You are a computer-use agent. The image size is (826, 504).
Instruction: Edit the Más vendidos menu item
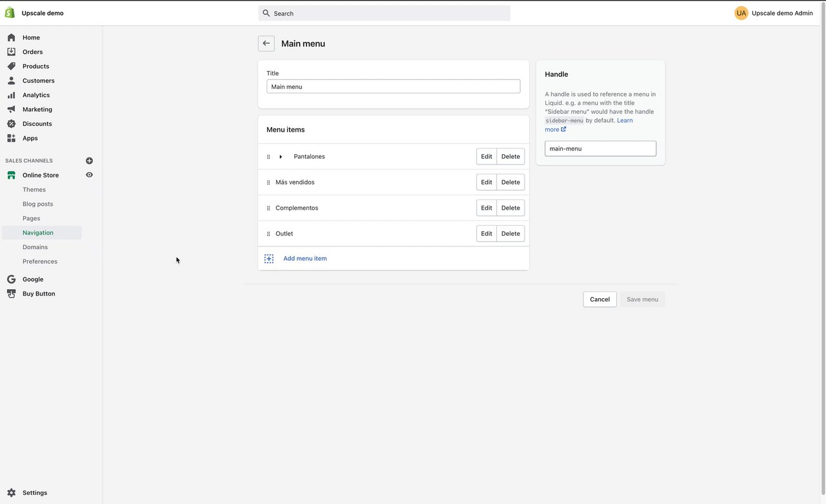tap(487, 182)
